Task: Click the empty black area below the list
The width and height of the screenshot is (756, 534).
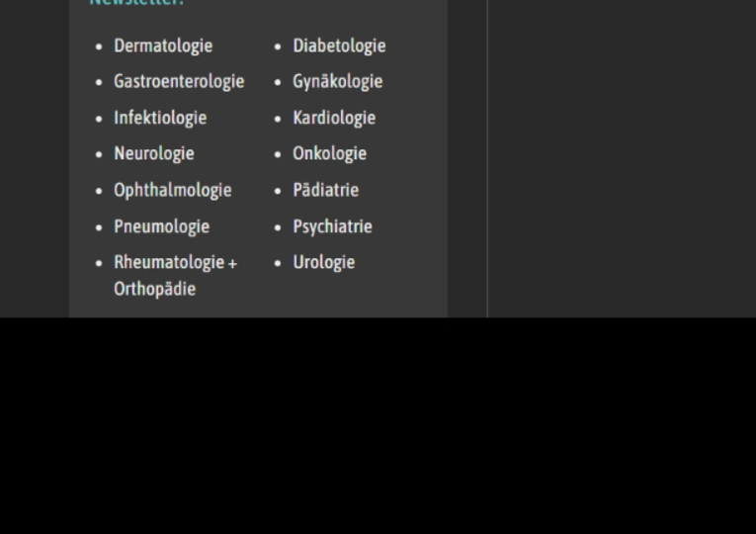Action: pos(378,425)
